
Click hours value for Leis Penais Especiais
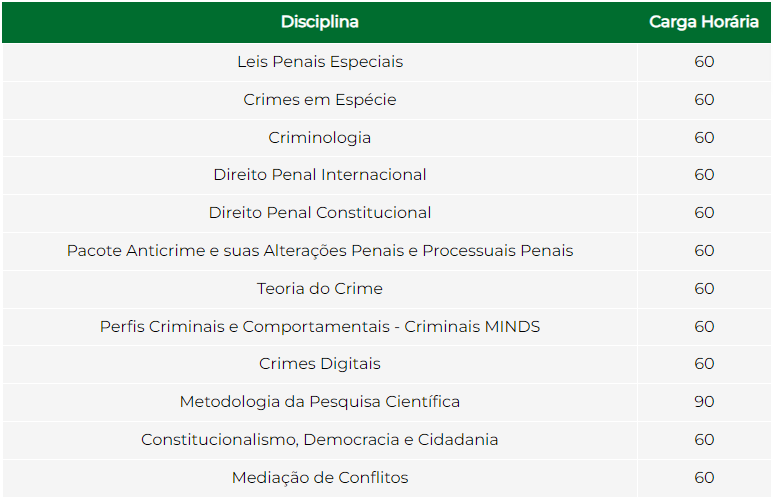[x=704, y=62]
